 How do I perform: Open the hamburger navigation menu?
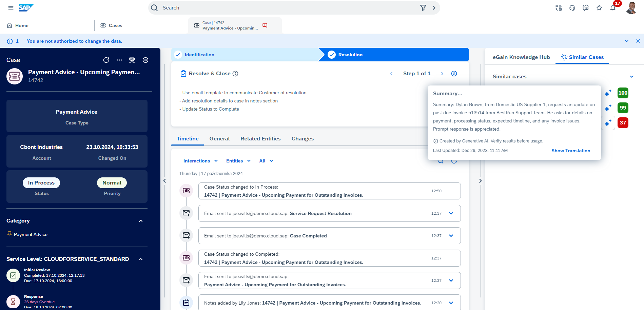(11, 8)
